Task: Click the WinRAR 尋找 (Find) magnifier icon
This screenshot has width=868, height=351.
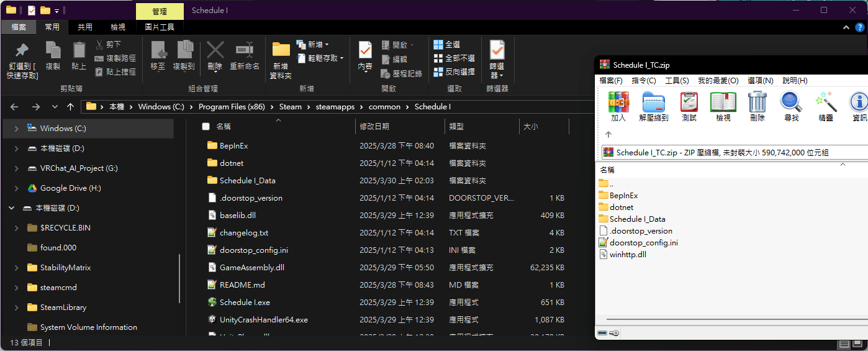Action: pos(791,101)
